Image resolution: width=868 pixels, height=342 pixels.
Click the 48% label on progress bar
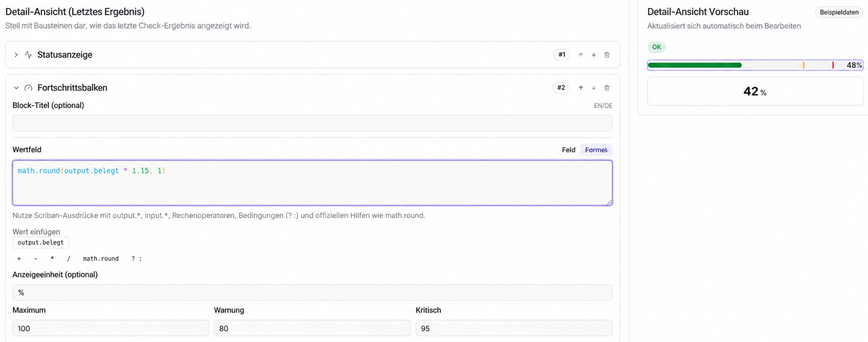pyautogui.click(x=854, y=65)
